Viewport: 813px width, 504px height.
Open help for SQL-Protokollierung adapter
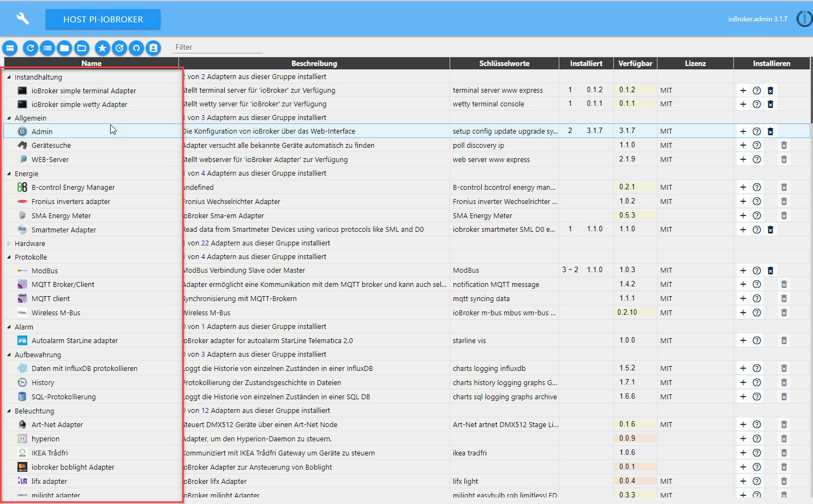click(757, 397)
